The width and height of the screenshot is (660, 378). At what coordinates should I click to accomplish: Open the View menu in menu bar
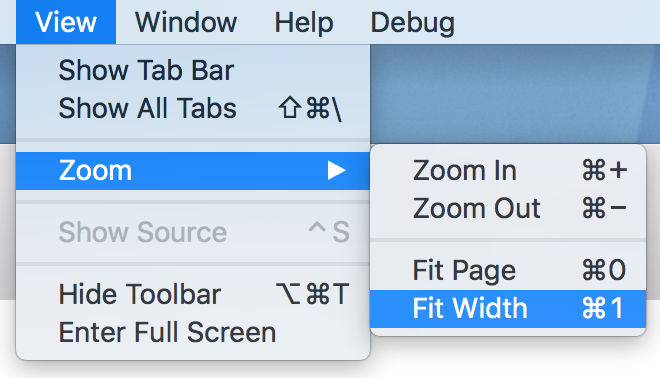coord(66,22)
